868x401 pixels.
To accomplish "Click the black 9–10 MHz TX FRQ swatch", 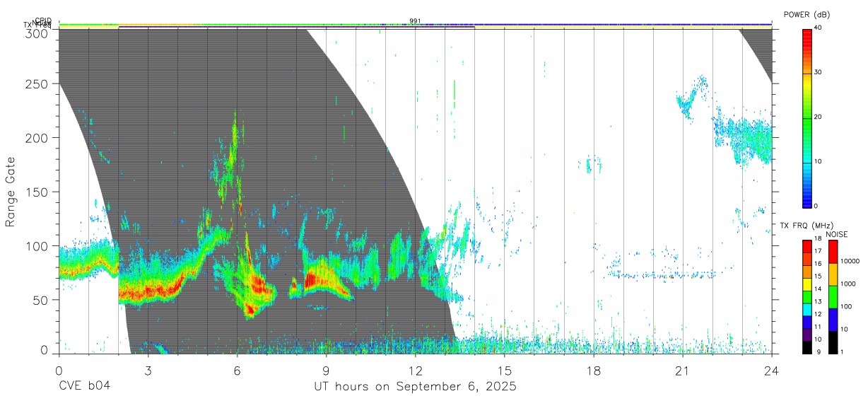I will (807, 347).
